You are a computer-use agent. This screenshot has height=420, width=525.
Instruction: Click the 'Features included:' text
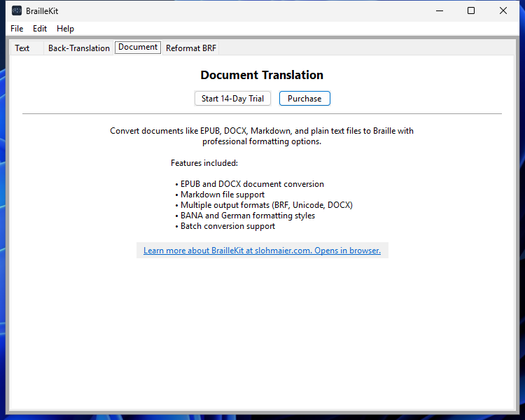coord(204,163)
